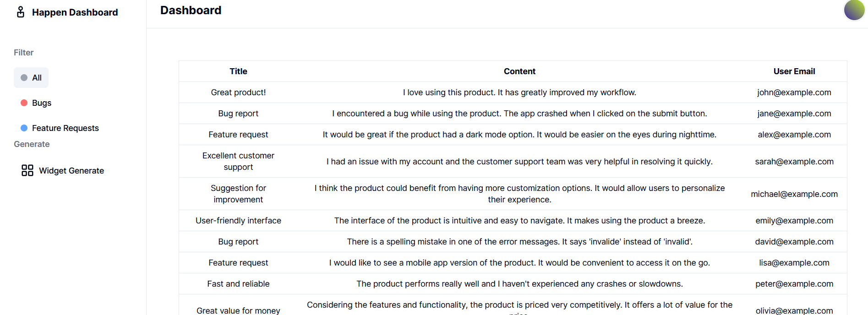
Task: Click the Happen Dashboard logo icon
Action: tap(21, 12)
